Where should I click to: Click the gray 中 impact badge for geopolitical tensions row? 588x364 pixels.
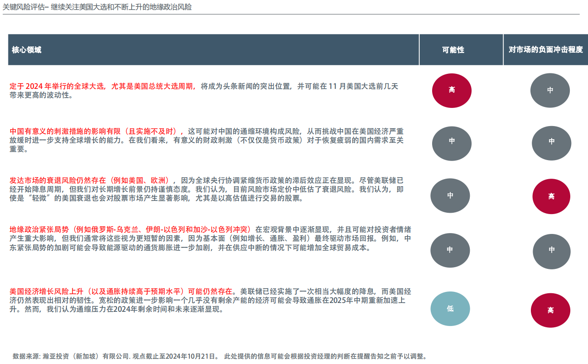tap(551, 250)
